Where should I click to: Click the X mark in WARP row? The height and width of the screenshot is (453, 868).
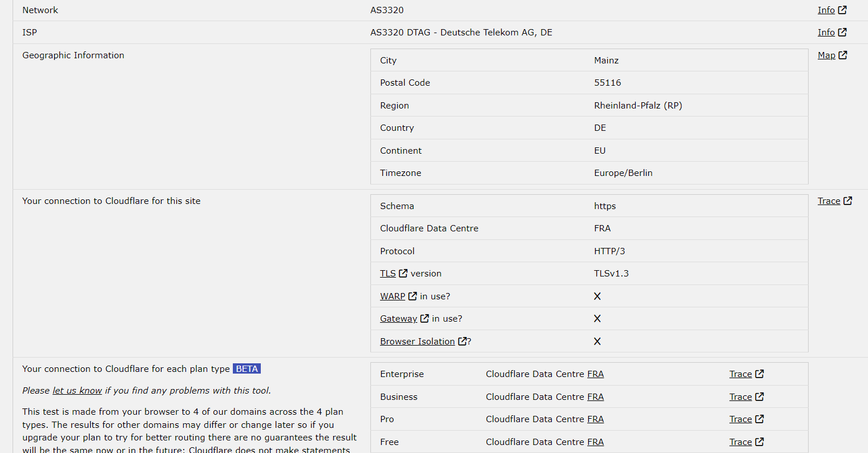pos(597,296)
